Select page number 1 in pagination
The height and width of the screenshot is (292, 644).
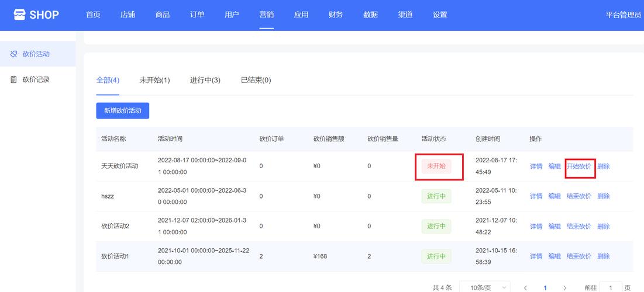[545, 288]
